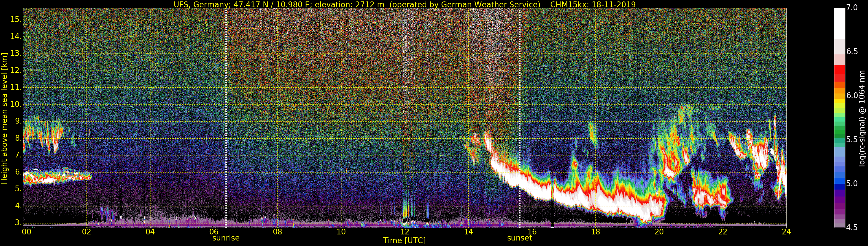The height and width of the screenshot is (246, 868).
Task: Click the height axis tick '10.'
Action: (x=16, y=104)
